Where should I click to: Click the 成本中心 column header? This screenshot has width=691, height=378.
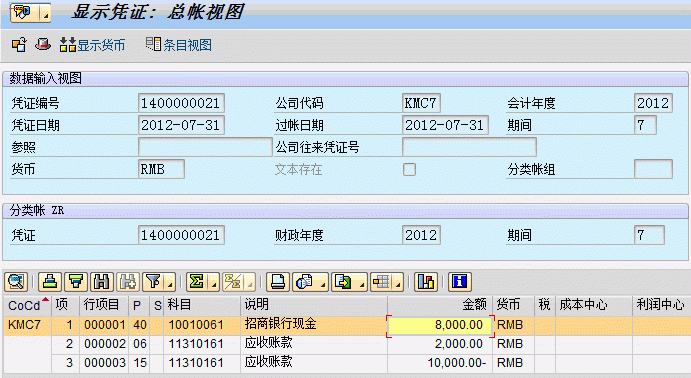(x=593, y=305)
